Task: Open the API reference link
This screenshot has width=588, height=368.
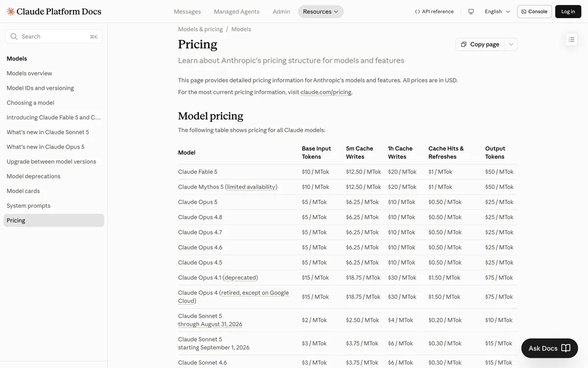Action: click(x=434, y=11)
